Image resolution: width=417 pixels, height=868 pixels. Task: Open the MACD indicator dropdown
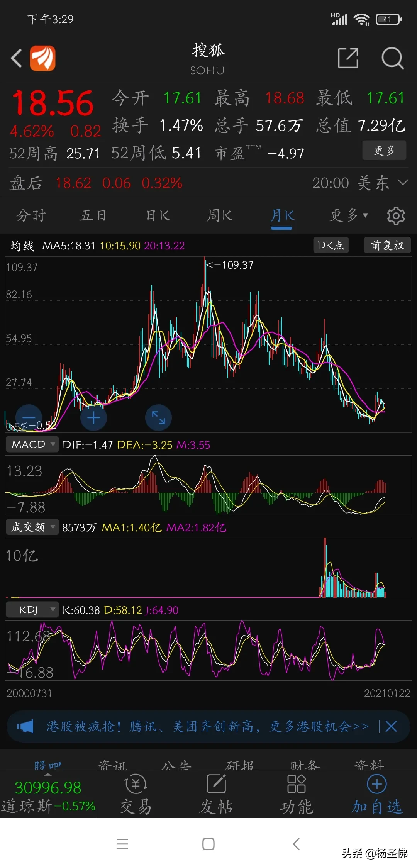coord(32,444)
